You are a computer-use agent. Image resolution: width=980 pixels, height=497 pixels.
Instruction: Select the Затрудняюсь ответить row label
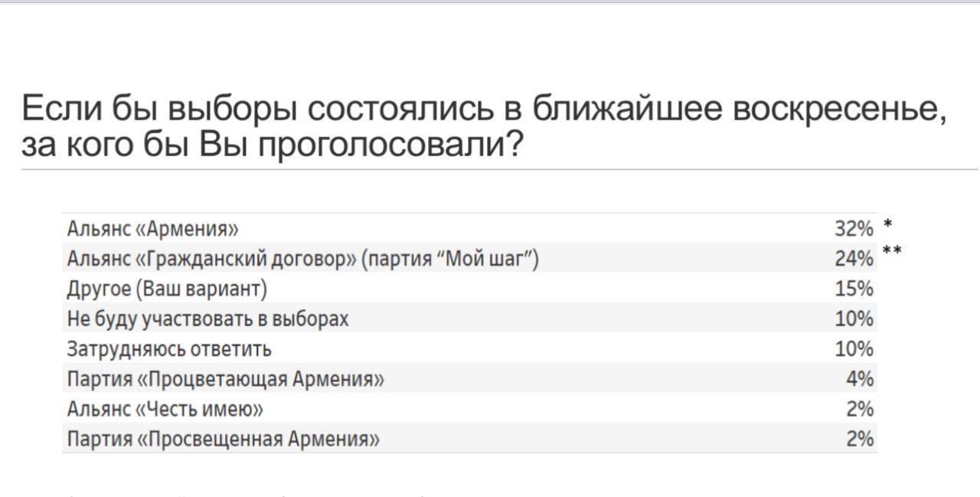coord(169,349)
